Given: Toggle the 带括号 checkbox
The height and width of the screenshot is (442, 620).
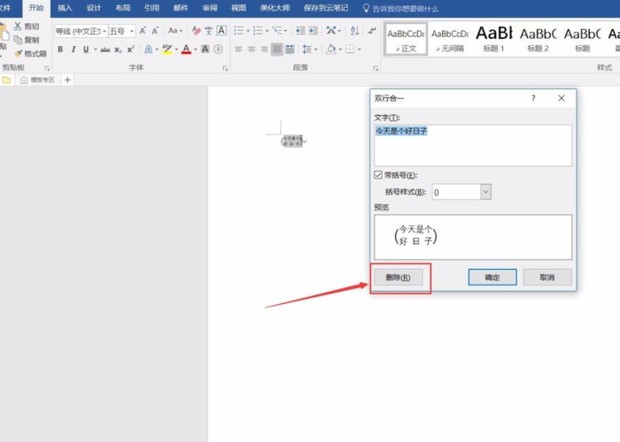Looking at the screenshot, I should tap(378, 175).
